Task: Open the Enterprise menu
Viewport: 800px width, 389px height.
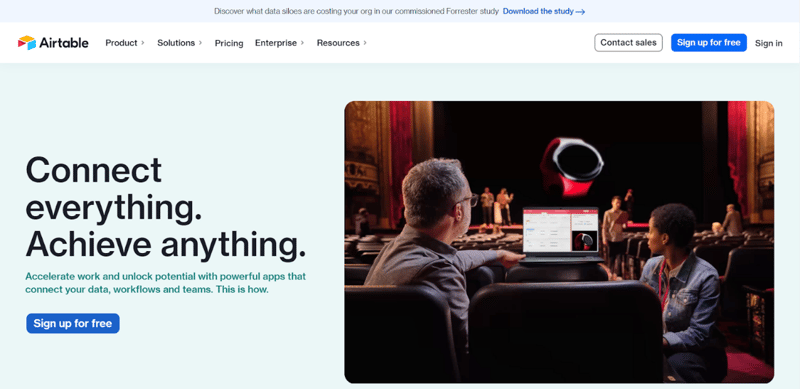Action: click(x=276, y=43)
